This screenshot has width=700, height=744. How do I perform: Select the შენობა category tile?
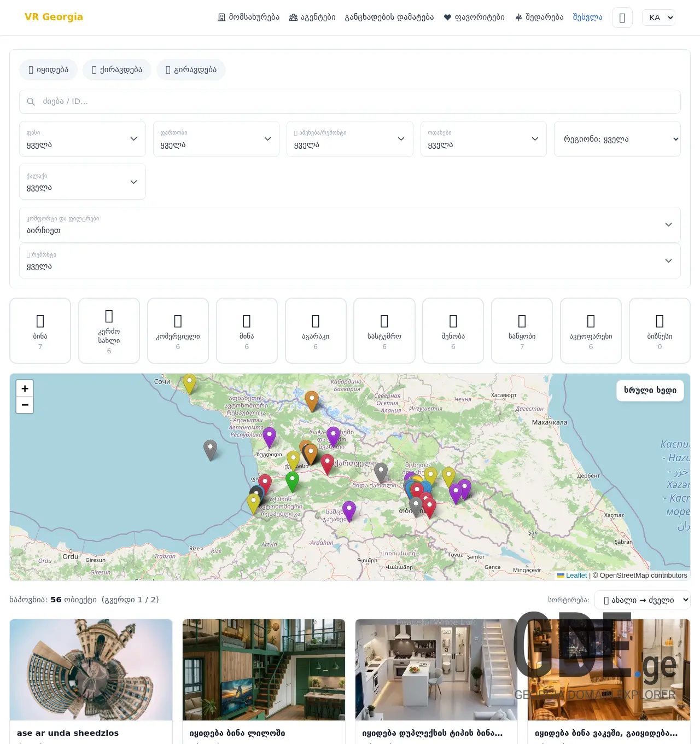[453, 330]
